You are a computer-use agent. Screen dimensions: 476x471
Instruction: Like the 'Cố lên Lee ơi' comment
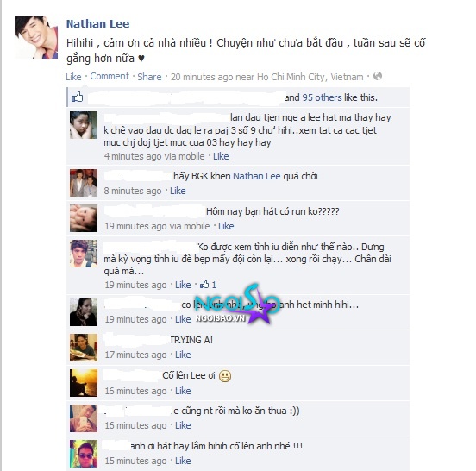(x=183, y=391)
